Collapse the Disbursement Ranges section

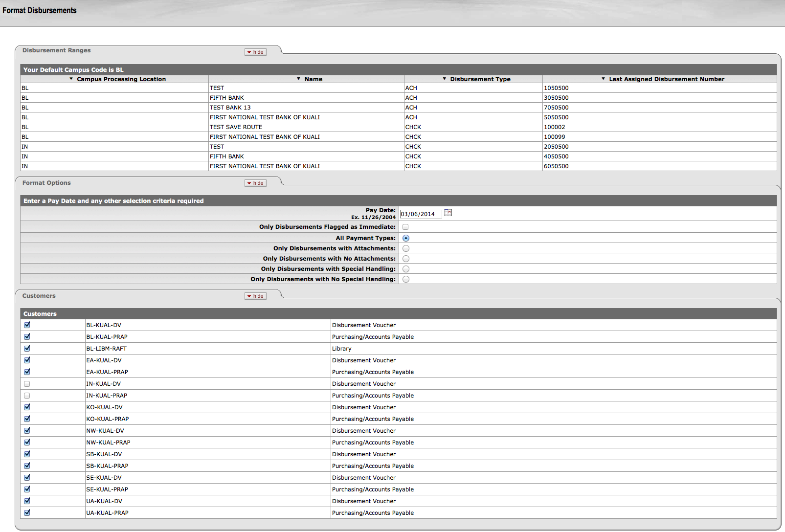point(255,52)
